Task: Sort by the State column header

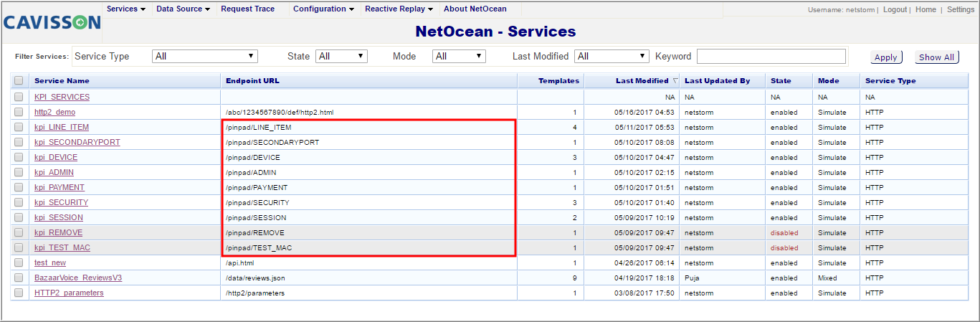Action: point(781,81)
